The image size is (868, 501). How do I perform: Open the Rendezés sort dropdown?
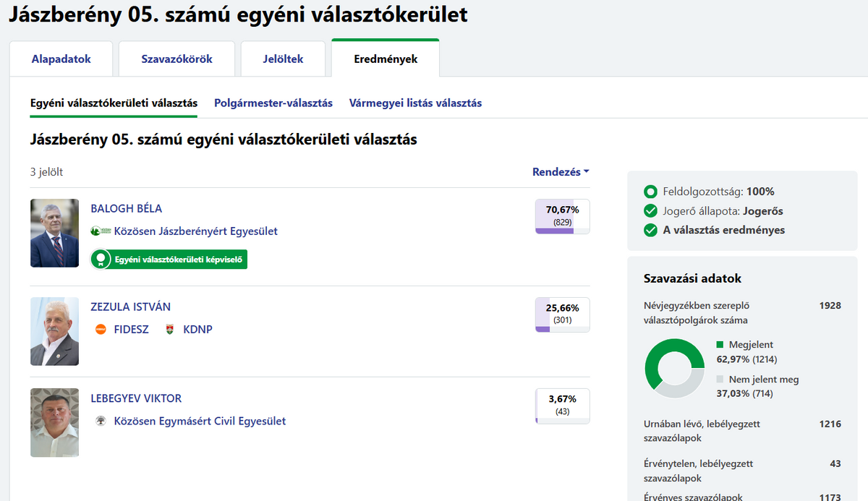pyautogui.click(x=561, y=172)
